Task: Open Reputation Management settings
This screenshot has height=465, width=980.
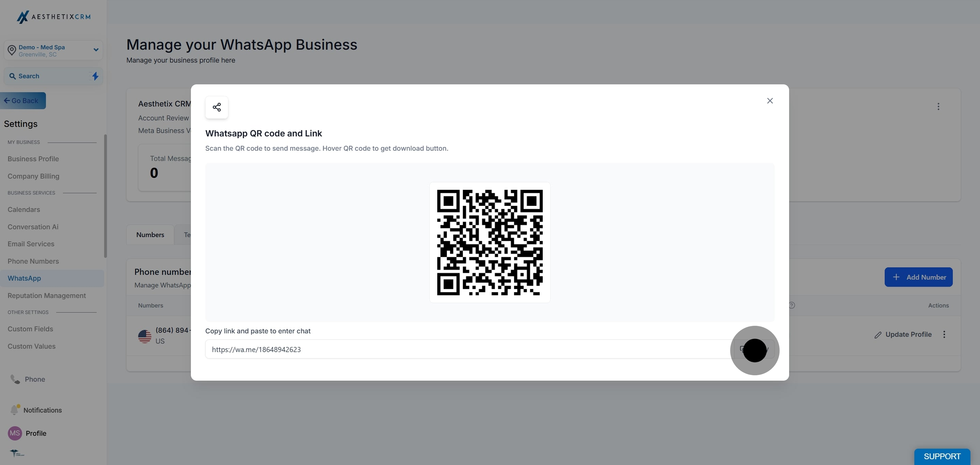Action: point(47,296)
